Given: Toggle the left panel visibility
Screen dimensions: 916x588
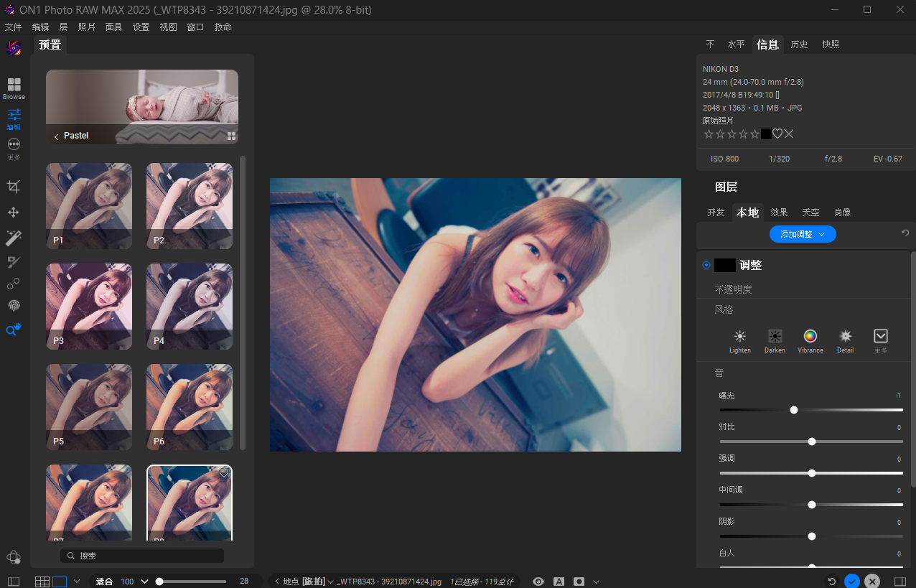Looking at the screenshot, I should 14,582.
